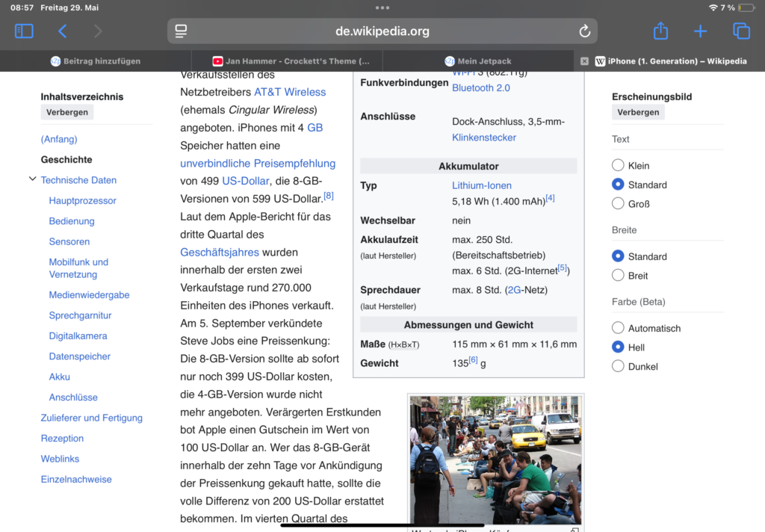This screenshot has width=765, height=532.
Task: Hide the Inhaltsverzeichnis panel
Action: (x=66, y=112)
